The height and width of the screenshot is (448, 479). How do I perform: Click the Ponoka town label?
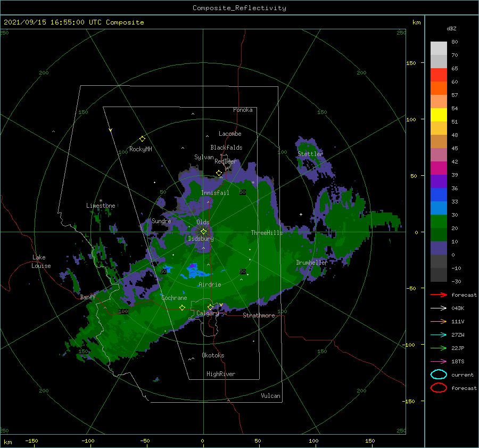click(243, 110)
